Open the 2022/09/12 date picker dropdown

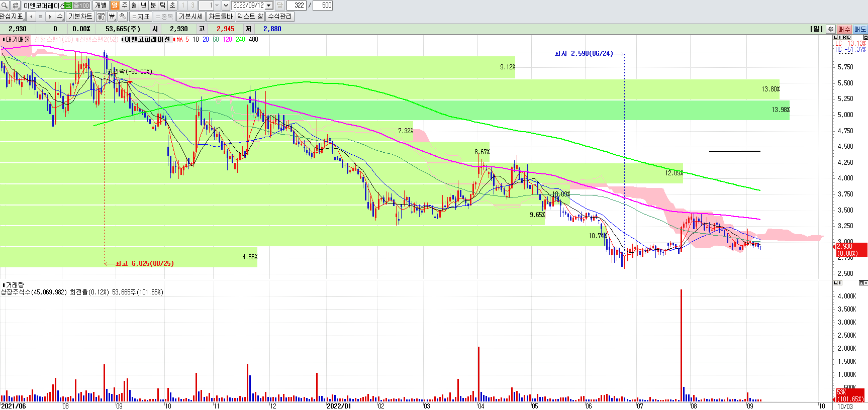269,5
